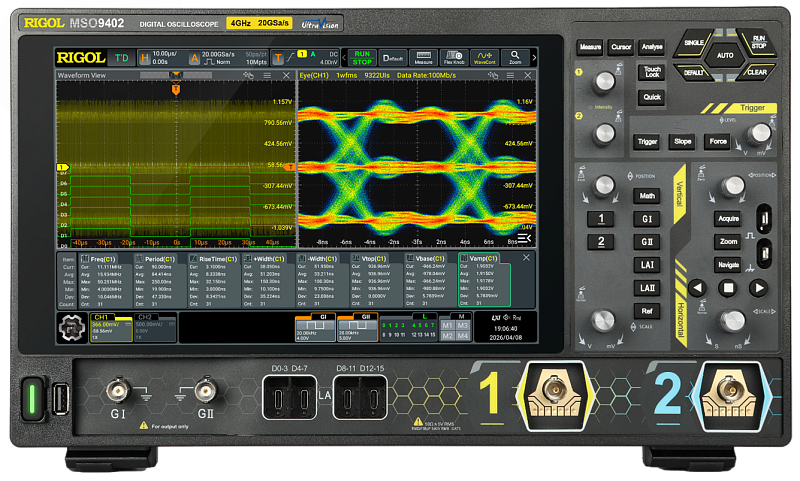This screenshot has height=481, width=800.
Task: Expand toolbar with right chevron arrow
Action: (534, 58)
